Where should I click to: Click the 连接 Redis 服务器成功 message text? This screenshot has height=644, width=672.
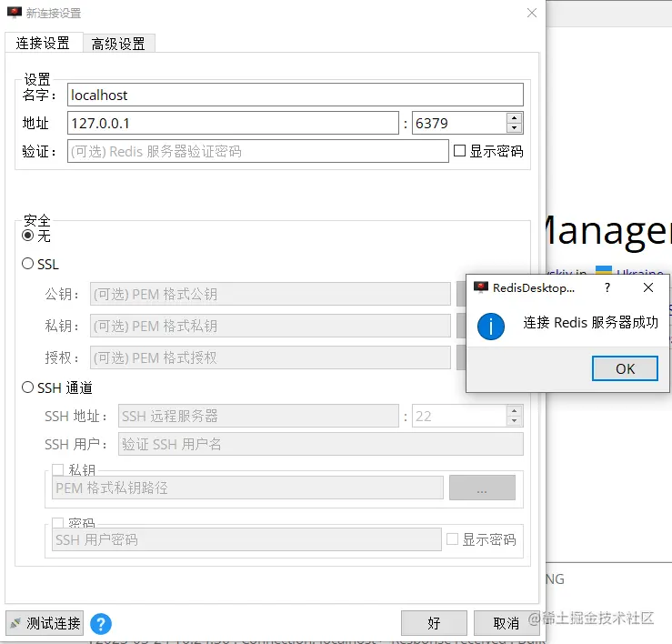click(x=590, y=323)
